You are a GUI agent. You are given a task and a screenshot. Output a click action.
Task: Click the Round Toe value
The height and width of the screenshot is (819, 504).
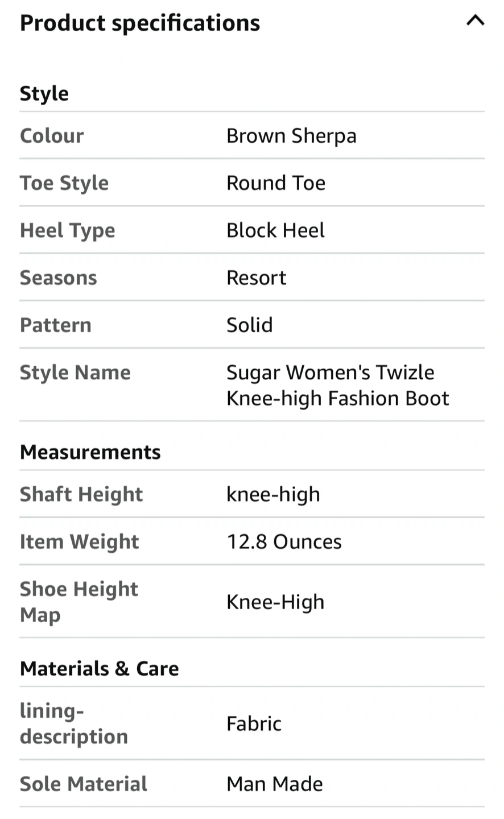coord(276,183)
